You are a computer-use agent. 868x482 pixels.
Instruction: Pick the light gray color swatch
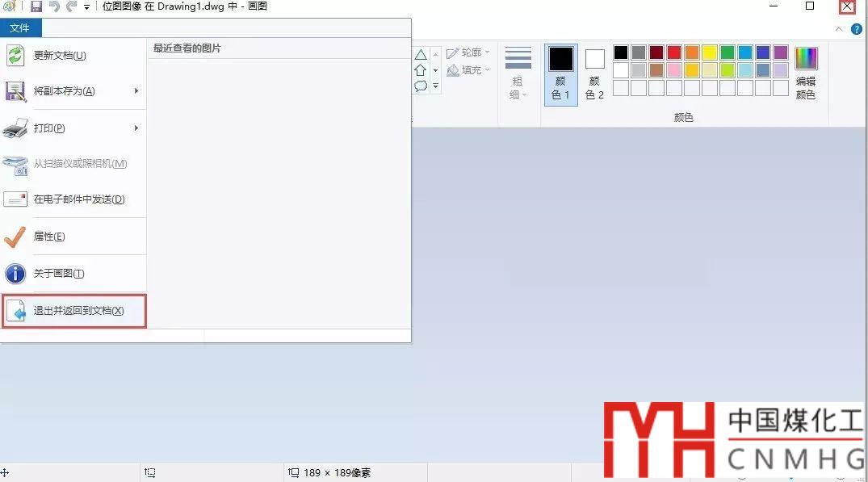[639, 70]
